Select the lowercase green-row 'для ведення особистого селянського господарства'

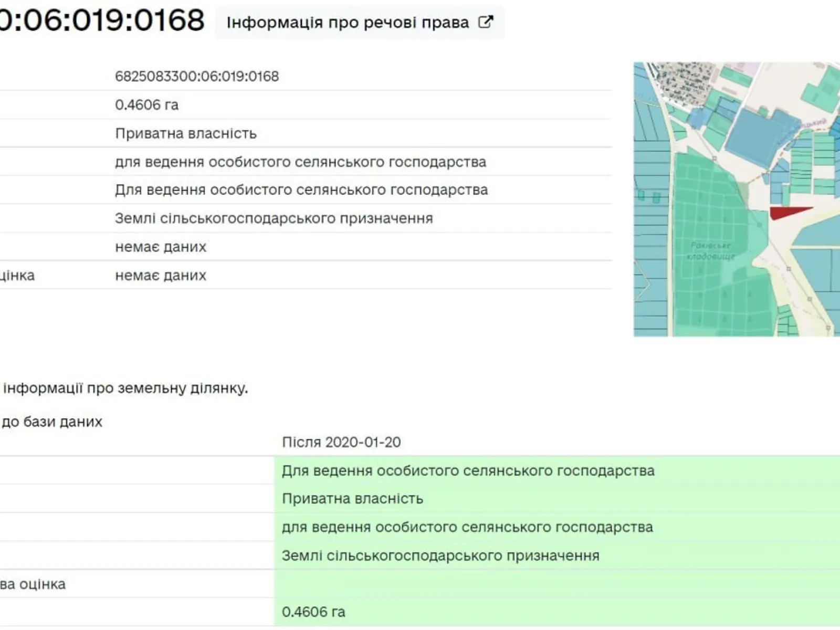click(x=467, y=527)
